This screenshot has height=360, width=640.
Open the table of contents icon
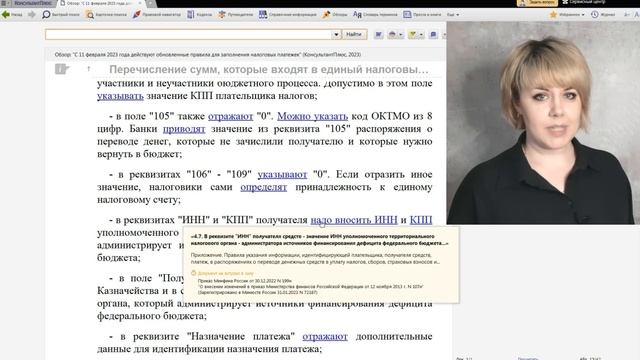click(61, 69)
